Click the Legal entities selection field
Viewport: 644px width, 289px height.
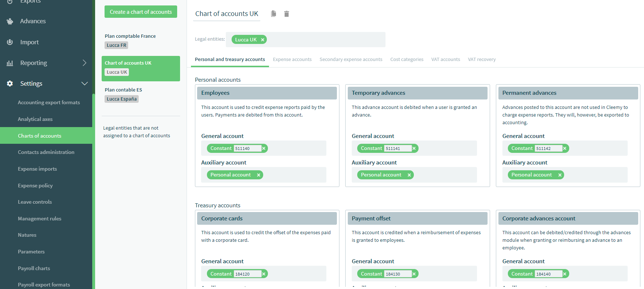point(306,40)
